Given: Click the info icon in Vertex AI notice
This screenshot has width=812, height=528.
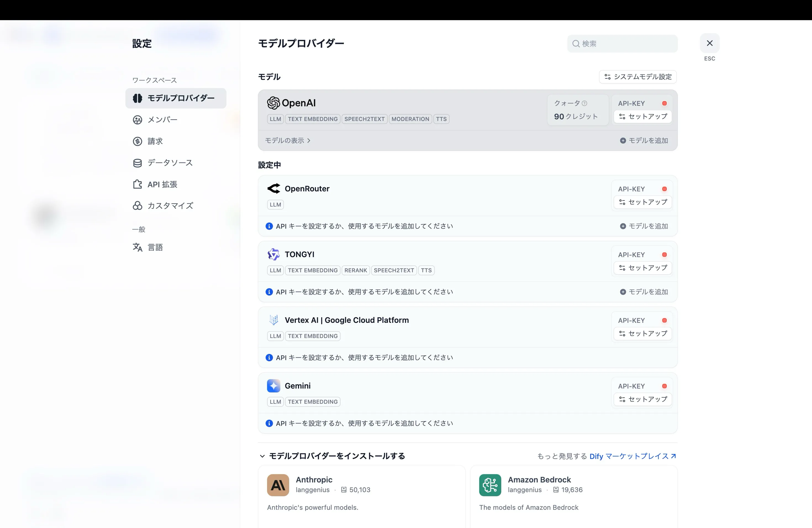Looking at the screenshot, I should point(269,357).
